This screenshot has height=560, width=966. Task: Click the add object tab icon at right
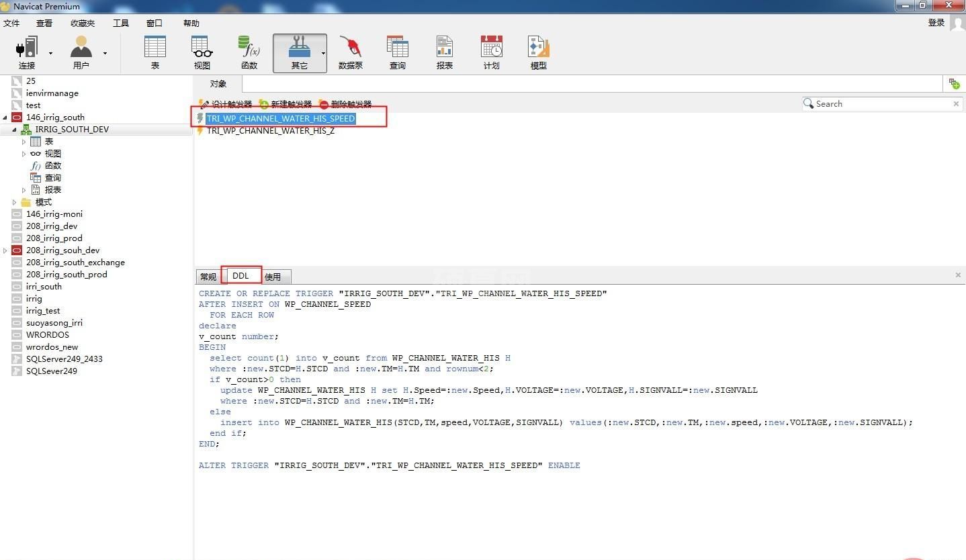coord(954,83)
